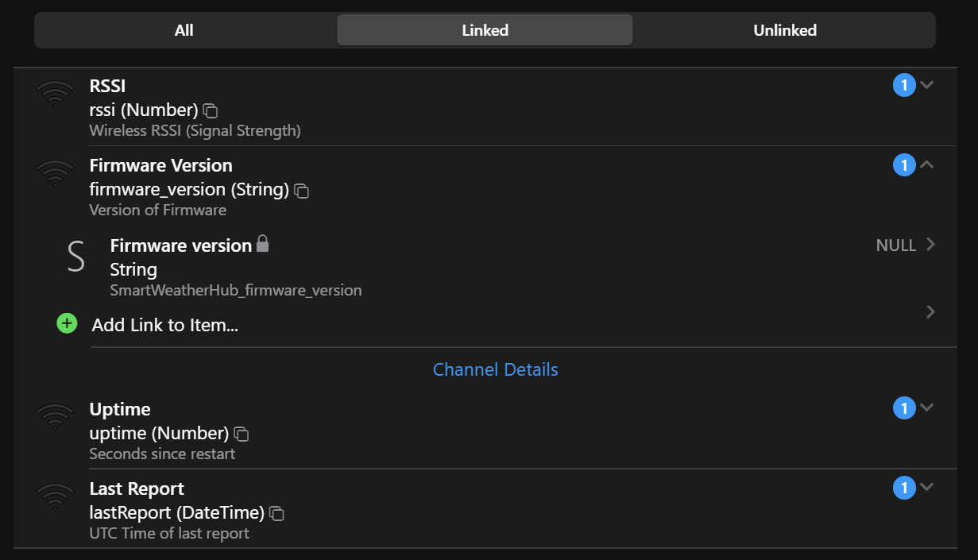
Task: Select the Linked filter tab
Action: (485, 30)
